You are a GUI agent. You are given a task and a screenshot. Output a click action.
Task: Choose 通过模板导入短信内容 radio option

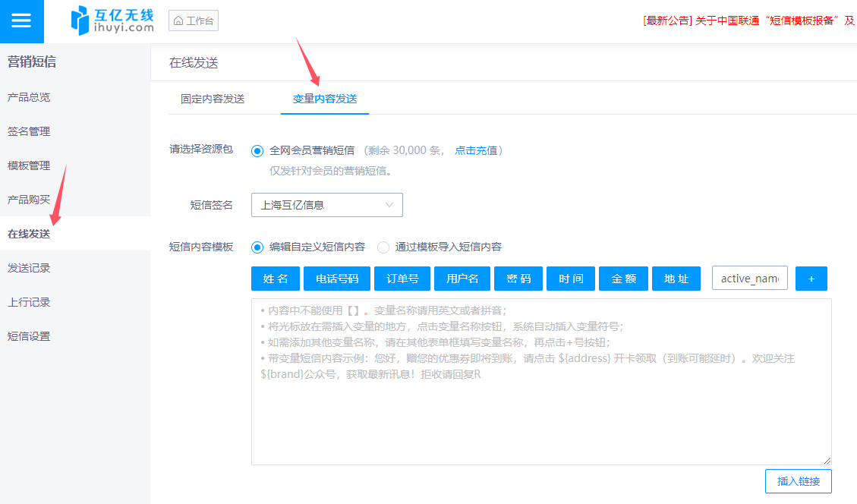point(383,247)
